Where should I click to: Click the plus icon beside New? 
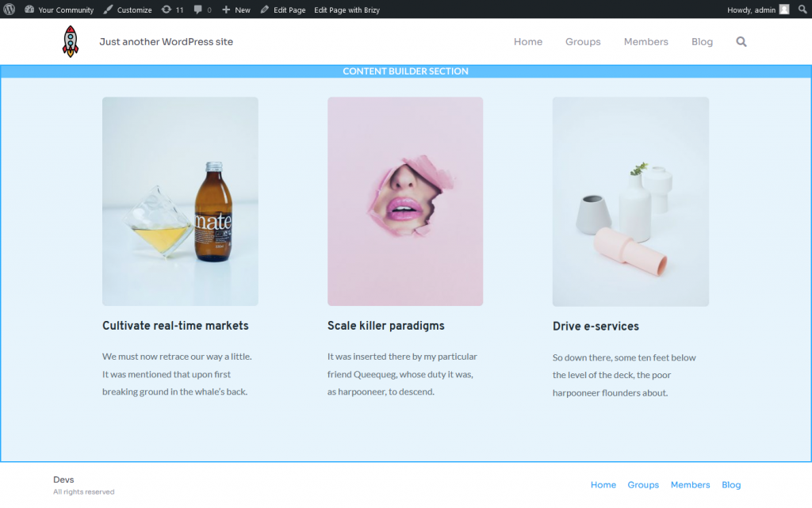tap(226, 10)
